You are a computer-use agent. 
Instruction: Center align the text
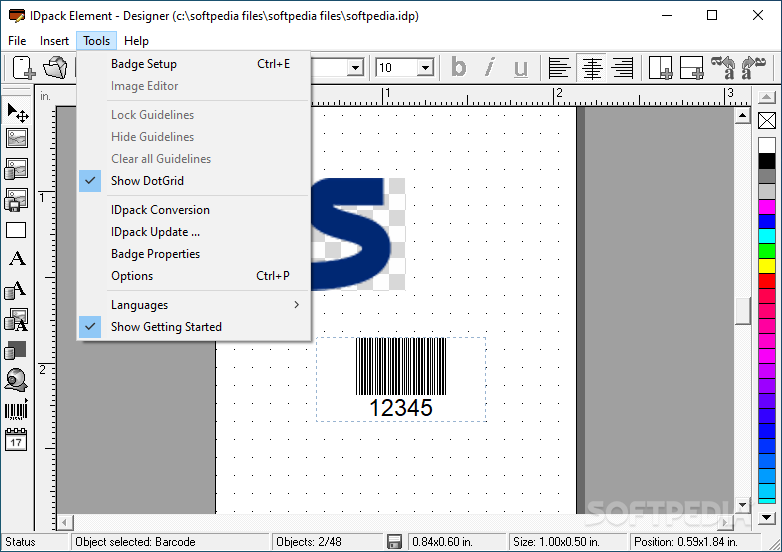tap(591, 67)
